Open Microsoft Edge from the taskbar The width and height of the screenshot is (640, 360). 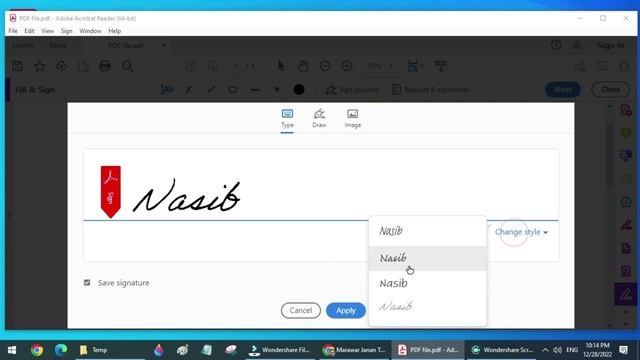click(x=61, y=350)
